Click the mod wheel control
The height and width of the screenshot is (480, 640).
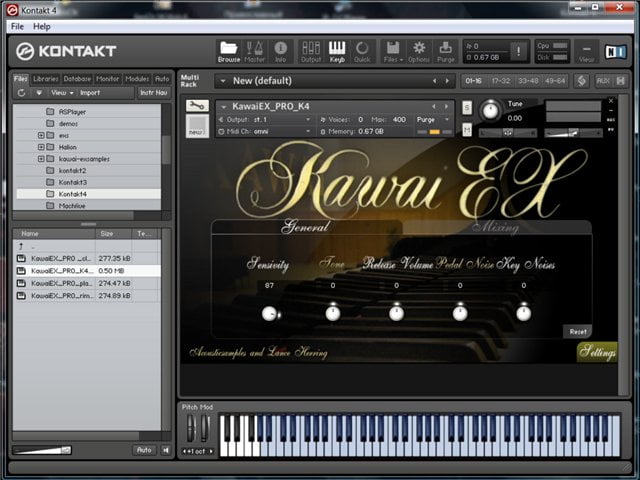click(x=205, y=428)
